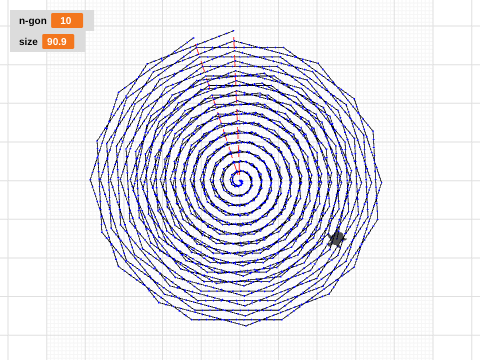The width and height of the screenshot is (480, 360).
Task: Click the size variable monitor
Action: click(x=48, y=42)
